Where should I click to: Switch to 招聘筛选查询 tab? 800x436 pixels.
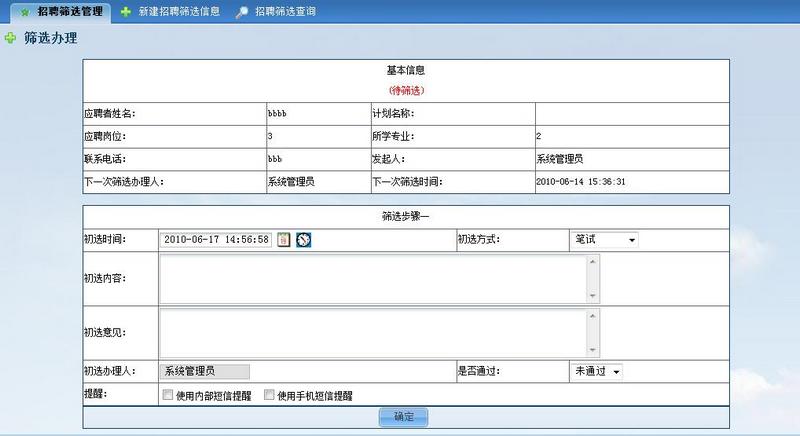(x=276, y=11)
